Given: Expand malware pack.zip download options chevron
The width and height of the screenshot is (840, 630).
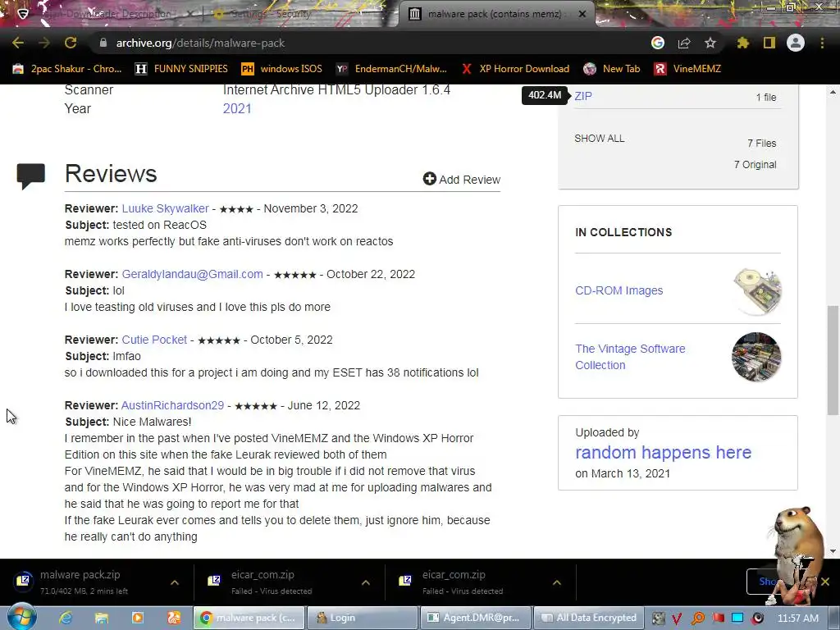Looking at the screenshot, I should pyautogui.click(x=175, y=582).
